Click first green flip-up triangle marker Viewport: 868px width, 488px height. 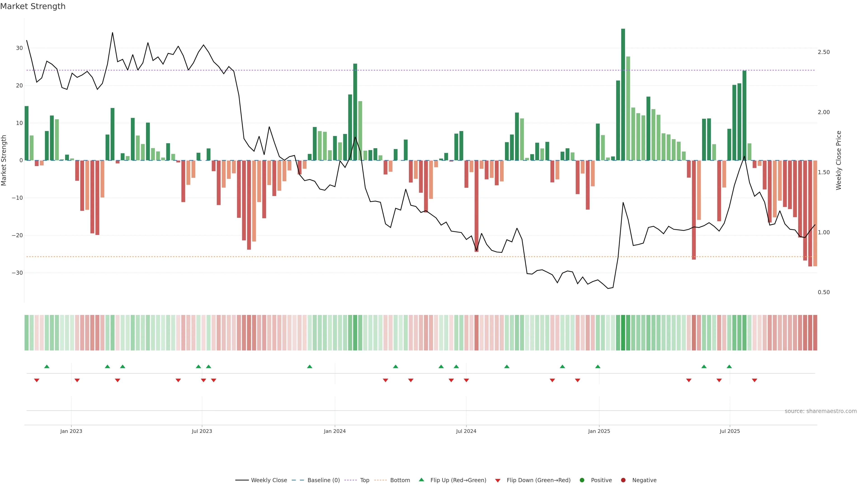[47, 366]
